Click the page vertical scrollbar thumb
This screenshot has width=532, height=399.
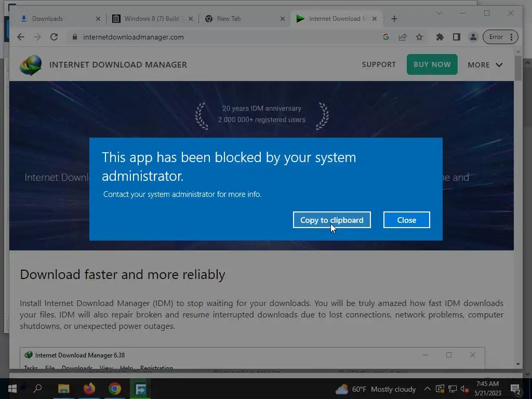518,68
